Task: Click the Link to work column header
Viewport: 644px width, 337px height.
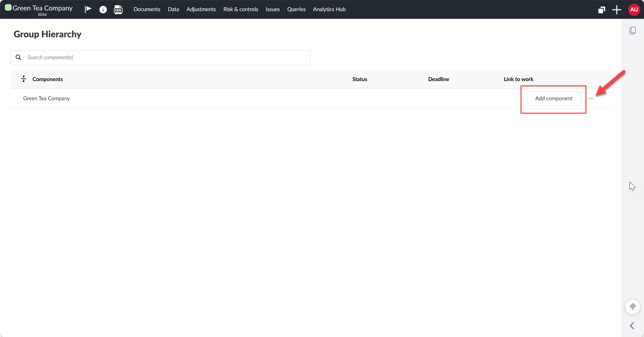Action: click(x=518, y=79)
